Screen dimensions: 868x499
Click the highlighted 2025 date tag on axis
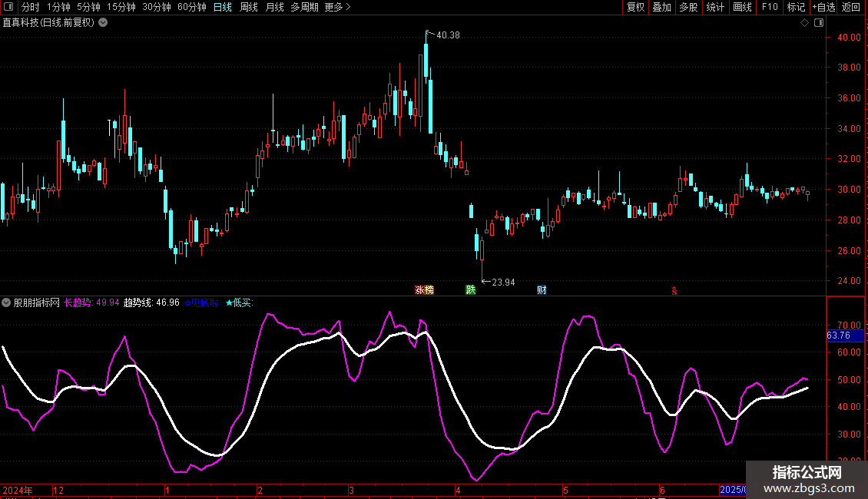coord(732,490)
